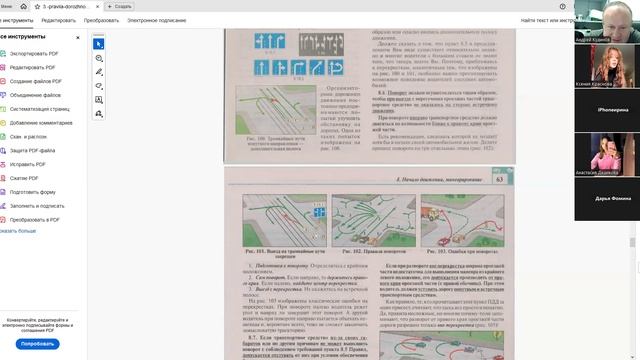This screenshot has width=640, height=360.
Task: Open Объединение файлов tool label
Action: [35, 95]
